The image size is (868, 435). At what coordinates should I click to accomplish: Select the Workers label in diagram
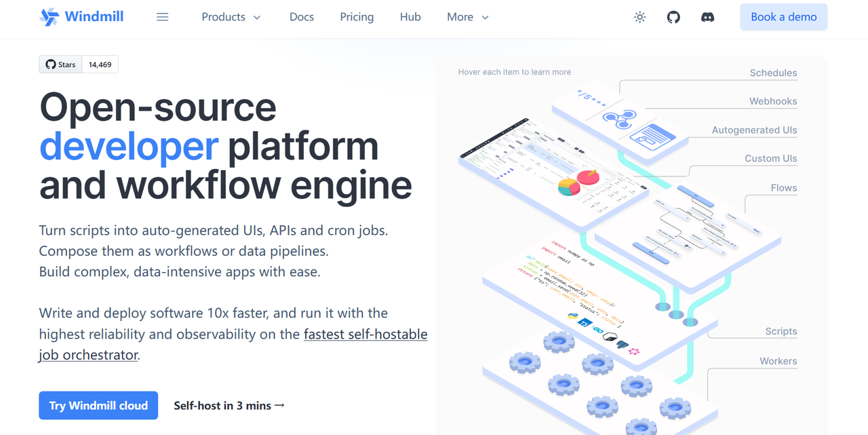pyautogui.click(x=778, y=361)
